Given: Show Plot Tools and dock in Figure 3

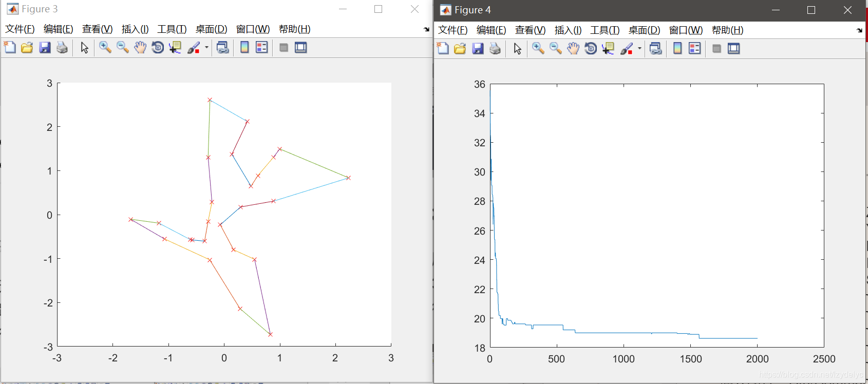Looking at the screenshot, I should [301, 48].
